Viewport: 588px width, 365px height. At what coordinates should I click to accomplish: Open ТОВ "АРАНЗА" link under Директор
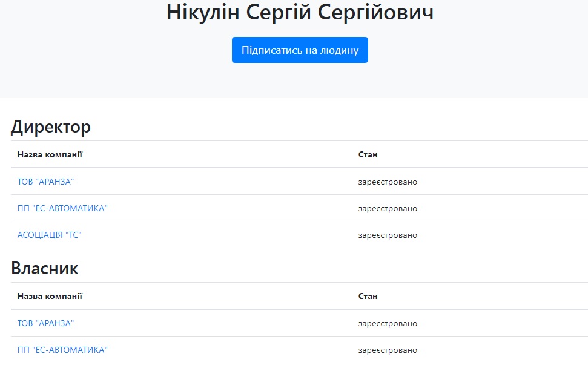pos(45,182)
